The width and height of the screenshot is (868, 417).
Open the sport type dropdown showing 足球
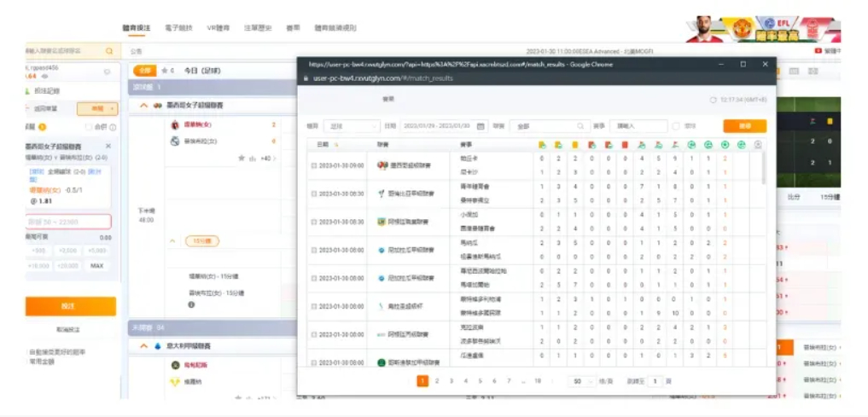pos(352,126)
